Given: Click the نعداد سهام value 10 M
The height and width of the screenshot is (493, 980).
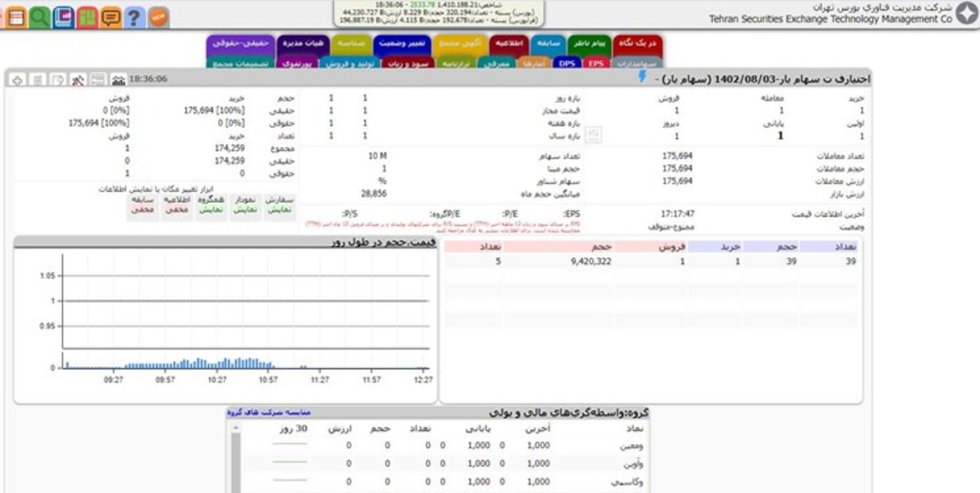Looking at the screenshot, I should pyautogui.click(x=377, y=155).
